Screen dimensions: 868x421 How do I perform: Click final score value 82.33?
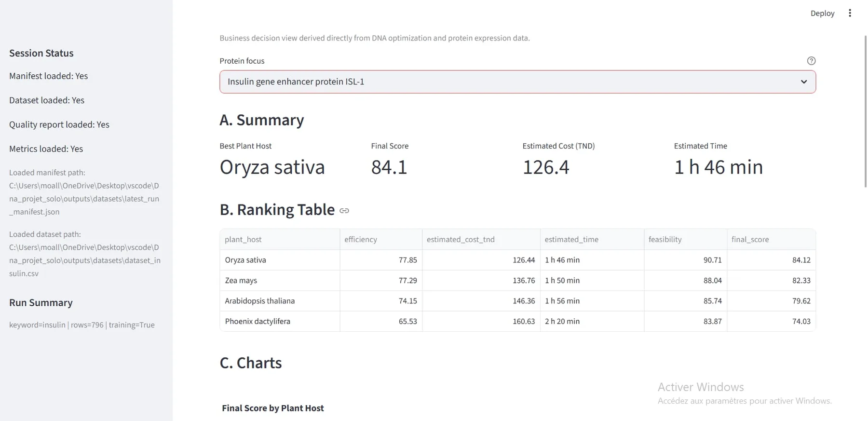772,280
